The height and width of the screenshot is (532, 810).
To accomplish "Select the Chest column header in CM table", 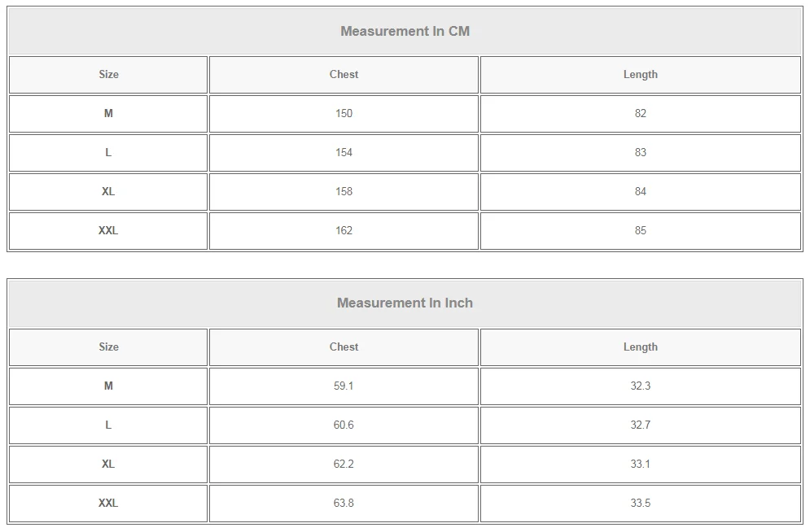I will click(344, 74).
